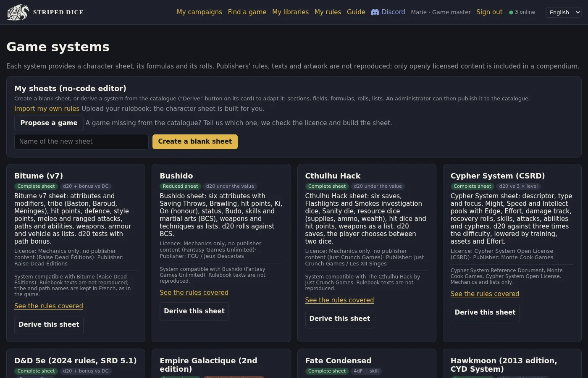Image resolution: width=588 pixels, height=378 pixels.
Task: See the rules covered for Cypher System
Action: (x=485, y=294)
